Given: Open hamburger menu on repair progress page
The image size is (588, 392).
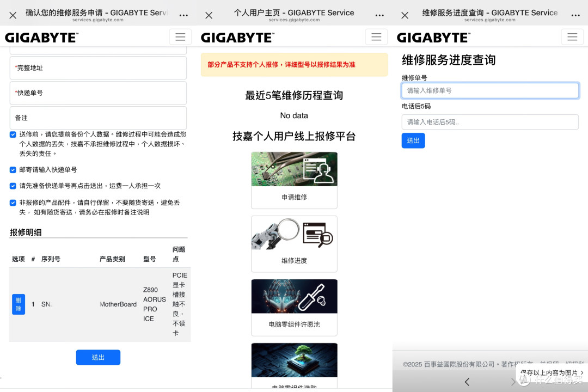Looking at the screenshot, I should pyautogui.click(x=572, y=37).
